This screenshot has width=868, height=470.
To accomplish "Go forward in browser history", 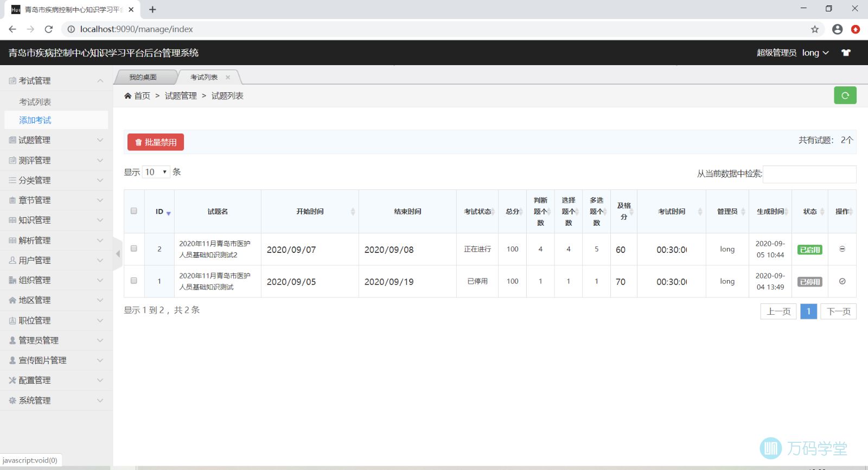I will click(x=30, y=29).
